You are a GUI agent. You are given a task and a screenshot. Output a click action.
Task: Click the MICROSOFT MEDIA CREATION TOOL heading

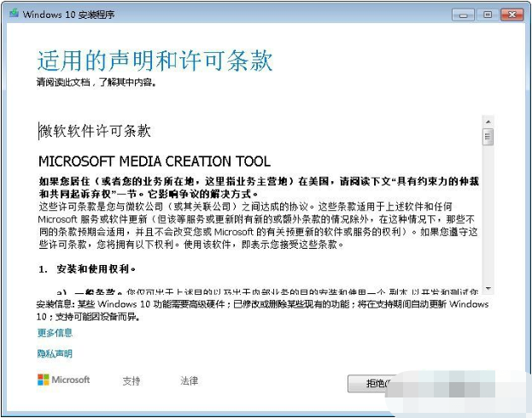click(155, 162)
